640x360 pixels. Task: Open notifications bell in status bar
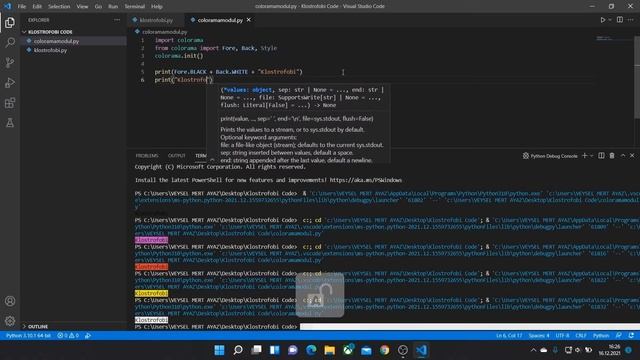(631, 336)
